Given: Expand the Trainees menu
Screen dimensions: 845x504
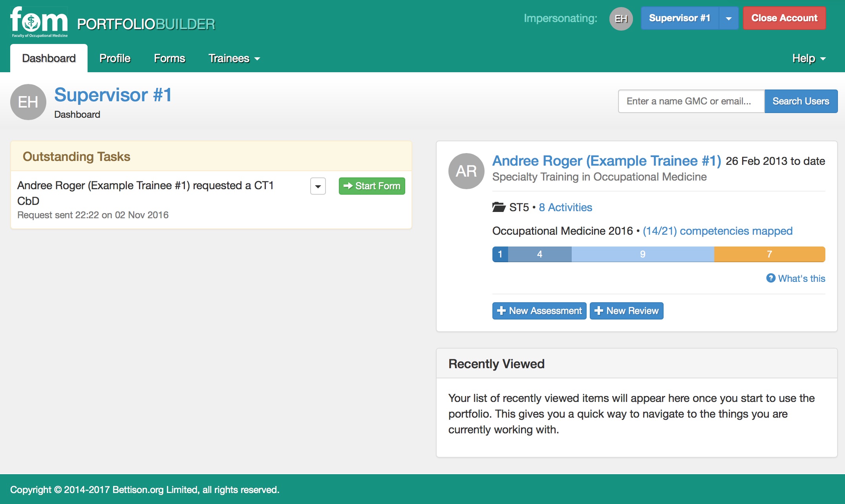Looking at the screenshot, I should pyautogui.click(x=234, y=58).
